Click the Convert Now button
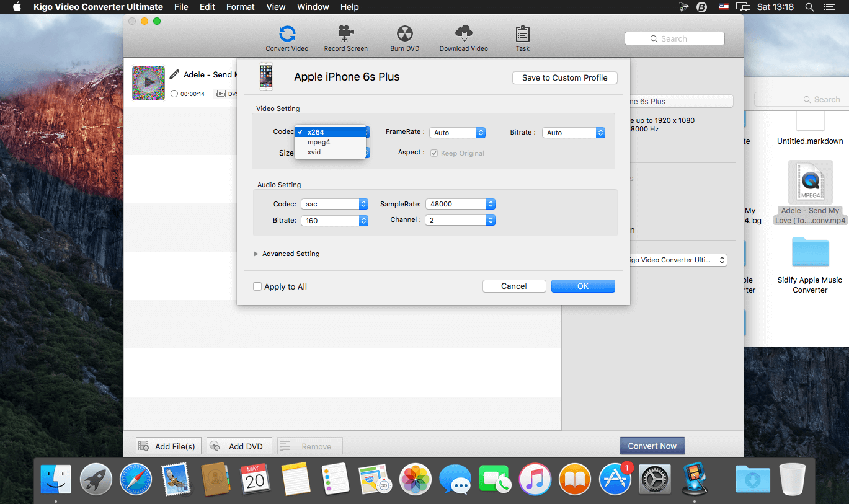The width and height of the screenshot is (849, 504). click(x=652, y=446)
